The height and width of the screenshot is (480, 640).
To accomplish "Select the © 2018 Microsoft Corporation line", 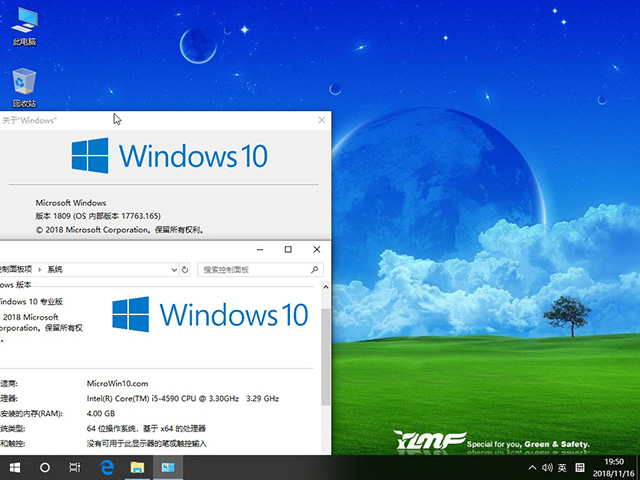I will 120,230.
